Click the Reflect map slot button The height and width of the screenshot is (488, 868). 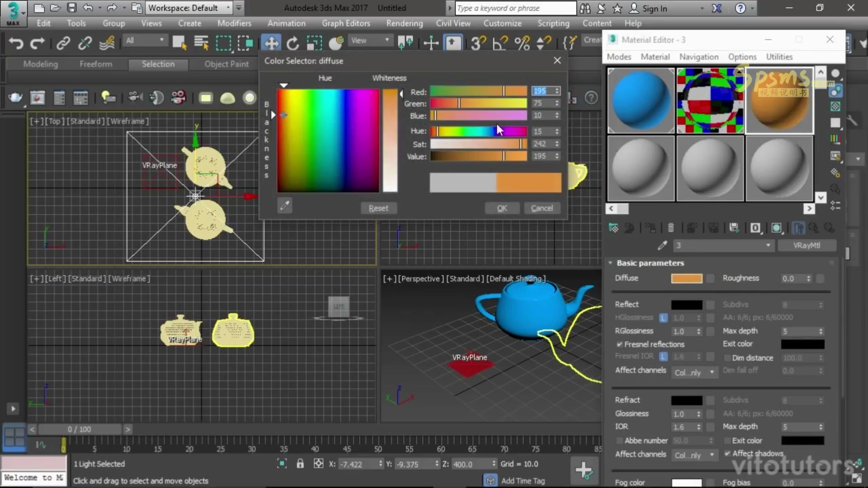[710, 305]
